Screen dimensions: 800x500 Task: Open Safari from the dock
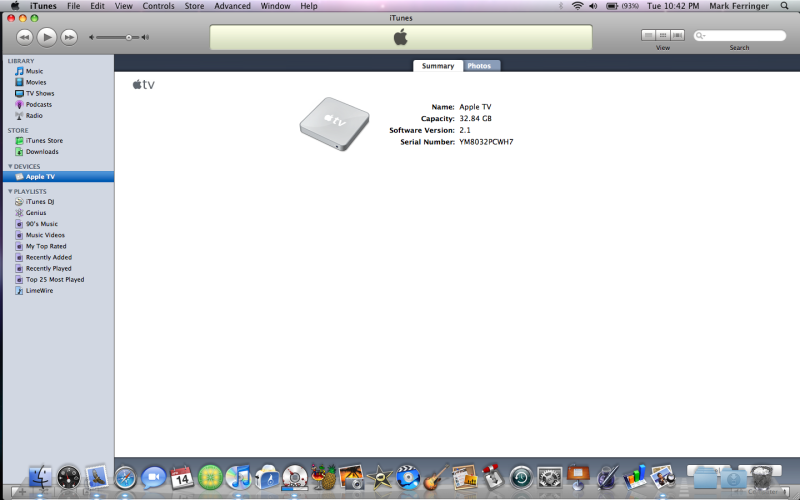pos(126,479)
